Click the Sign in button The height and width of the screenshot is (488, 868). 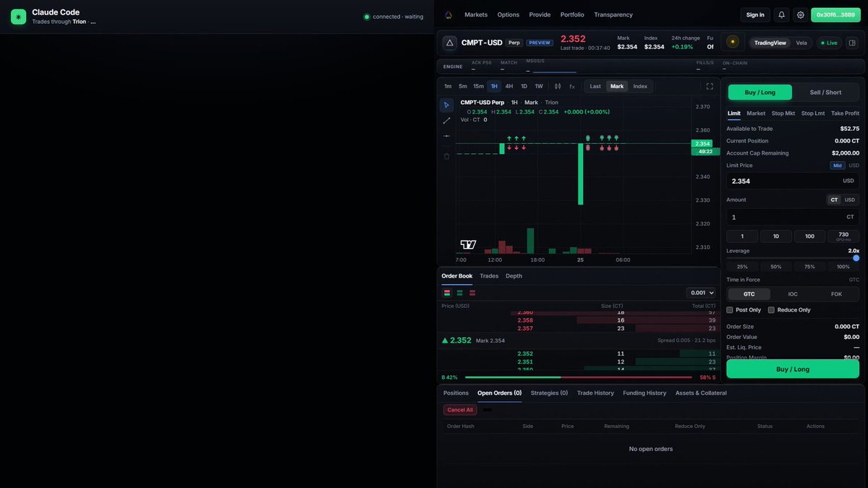755,14
